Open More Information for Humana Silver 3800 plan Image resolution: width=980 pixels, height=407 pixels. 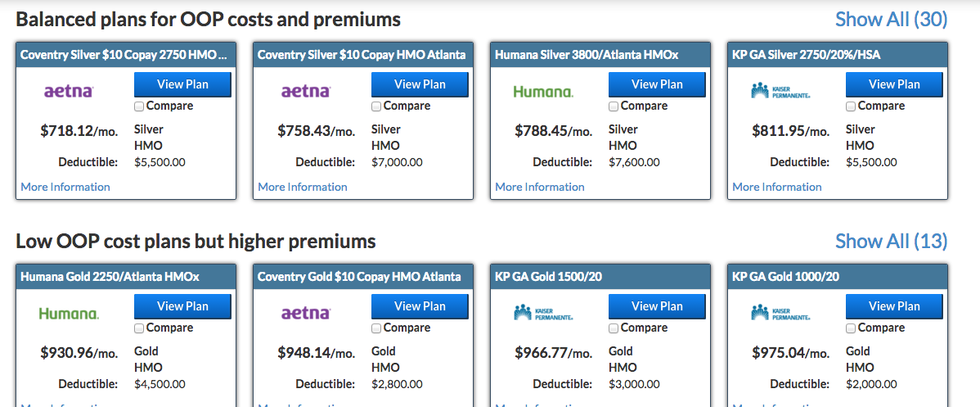coord(540,187)
